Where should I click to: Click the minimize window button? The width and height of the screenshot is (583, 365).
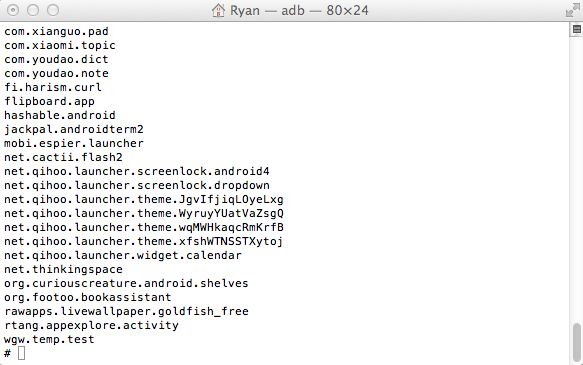33,10
